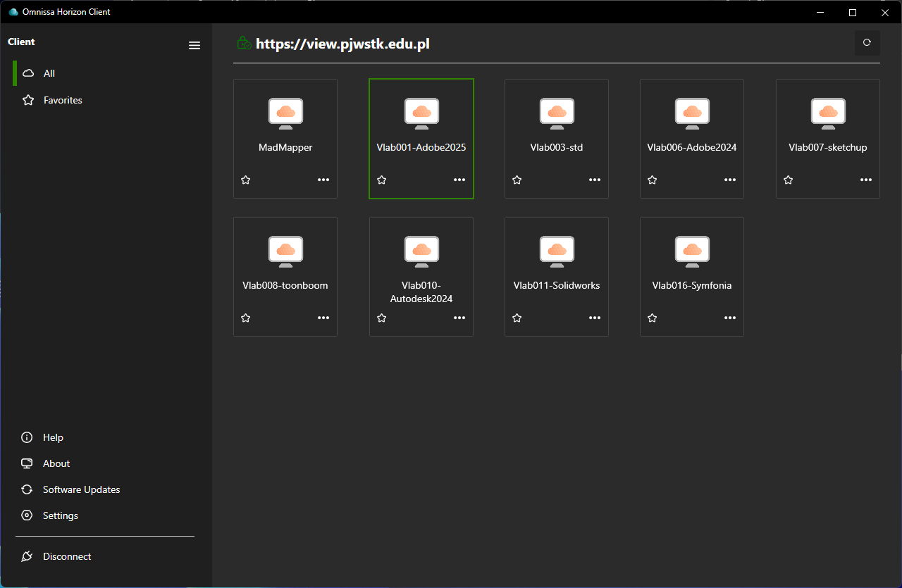The width and height of the screenshot is (902, 588).
Task: Mark Vlab001-Adobe2025 as favorite star
Action: coord(382,180)
